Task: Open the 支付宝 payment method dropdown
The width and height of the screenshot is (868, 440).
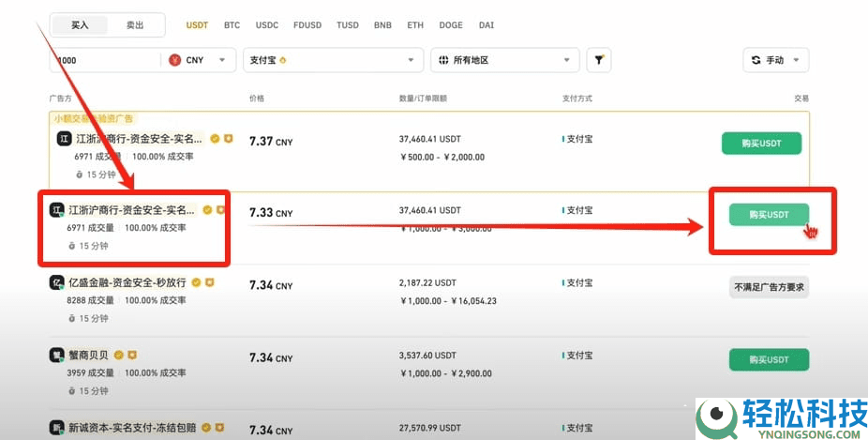Action: [334, 60]
